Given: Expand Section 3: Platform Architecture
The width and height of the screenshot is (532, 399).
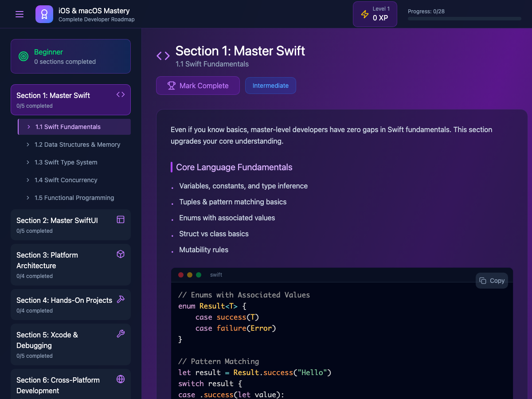Looking at the screenshot, I should (70, 265).
